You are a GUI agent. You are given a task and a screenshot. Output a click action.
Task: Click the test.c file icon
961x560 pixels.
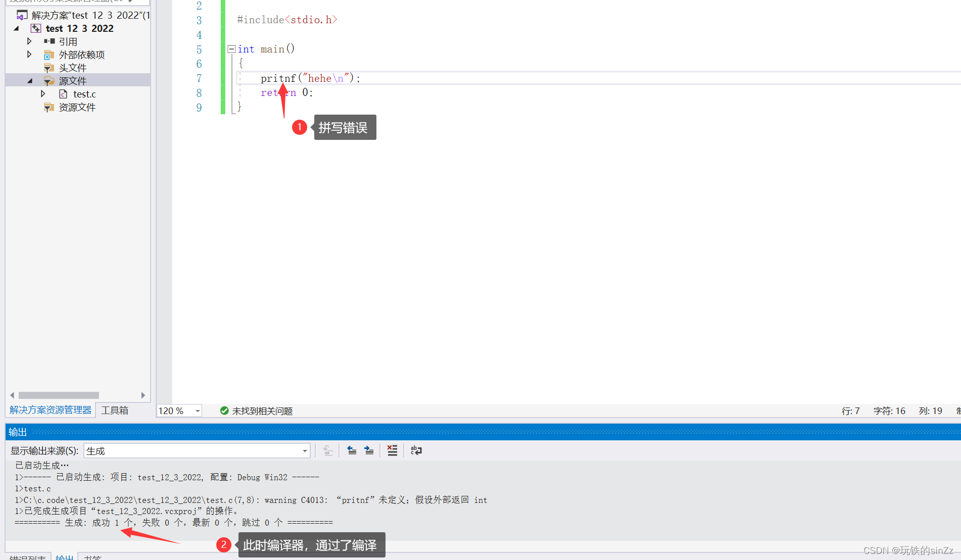63,94
